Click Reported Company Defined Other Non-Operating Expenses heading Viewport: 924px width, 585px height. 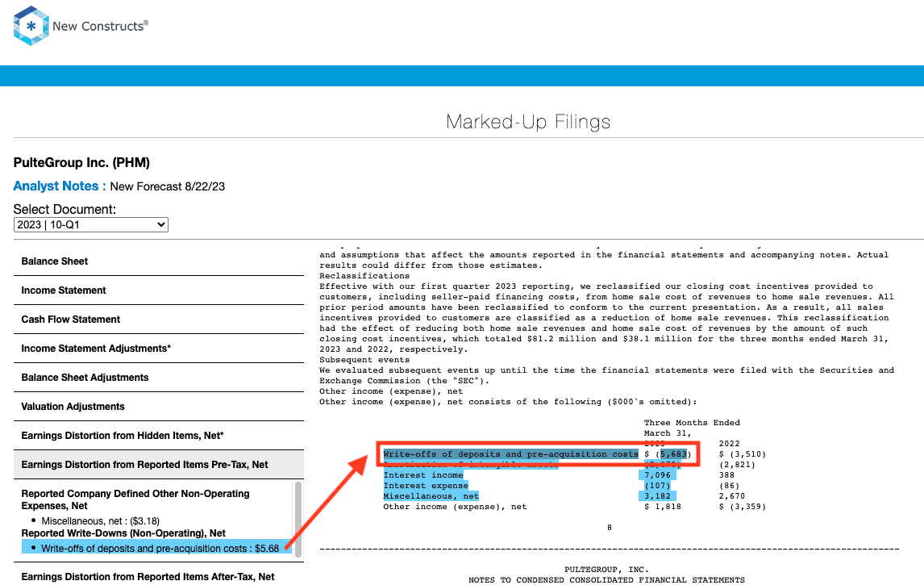[x=135, y=499]
